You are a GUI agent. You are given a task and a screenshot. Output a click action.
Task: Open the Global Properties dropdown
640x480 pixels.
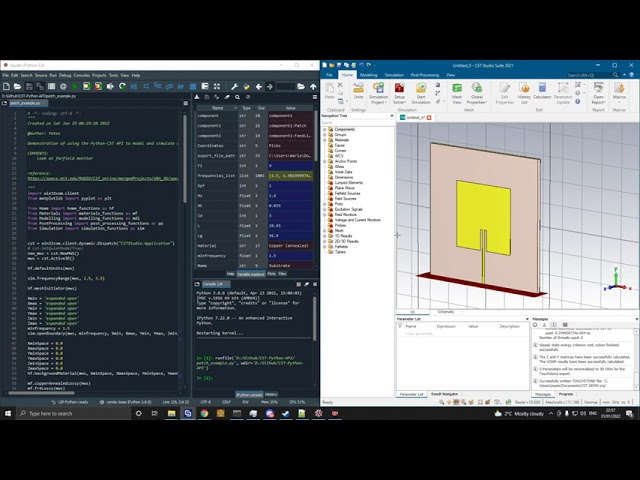tap(476, 100)
